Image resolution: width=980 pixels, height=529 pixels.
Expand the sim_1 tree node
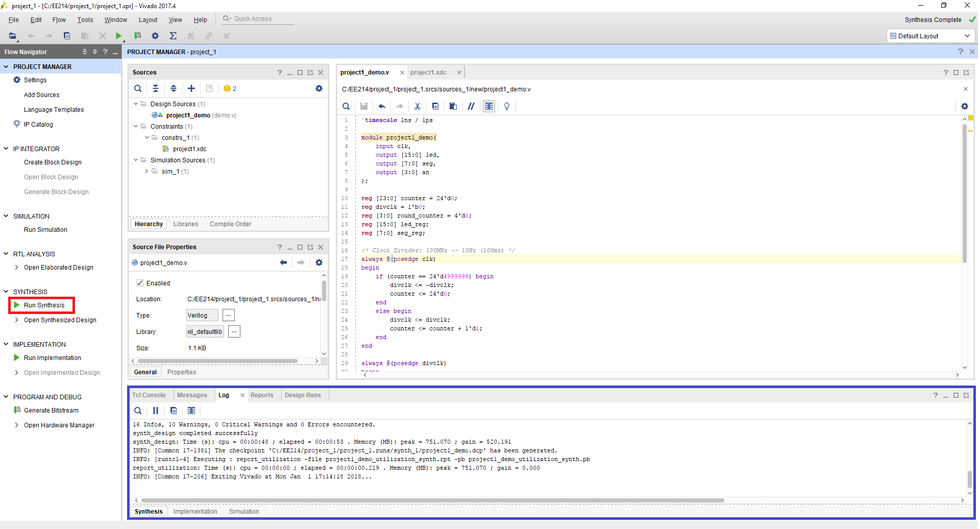[146, 172]
